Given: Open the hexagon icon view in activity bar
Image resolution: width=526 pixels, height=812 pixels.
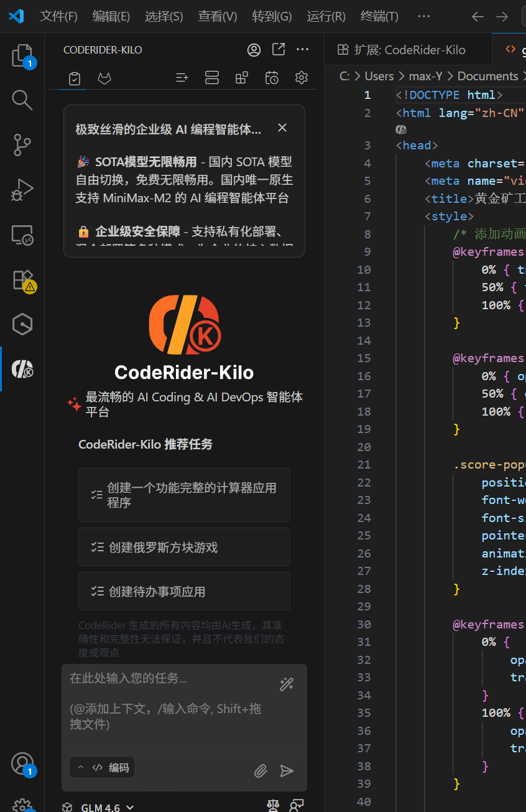Looking at the screenshot, I should (22, 324).
